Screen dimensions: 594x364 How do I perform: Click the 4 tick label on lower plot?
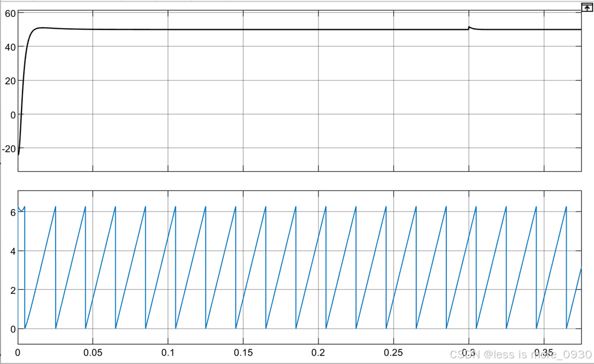tap(13, 252)
